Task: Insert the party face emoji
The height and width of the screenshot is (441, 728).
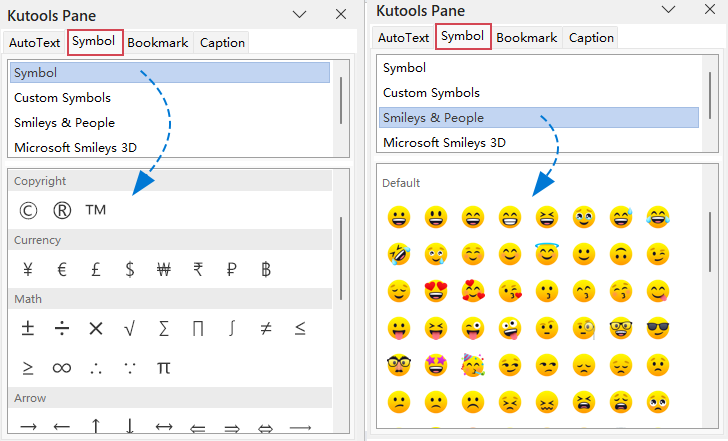Action: 473,365
